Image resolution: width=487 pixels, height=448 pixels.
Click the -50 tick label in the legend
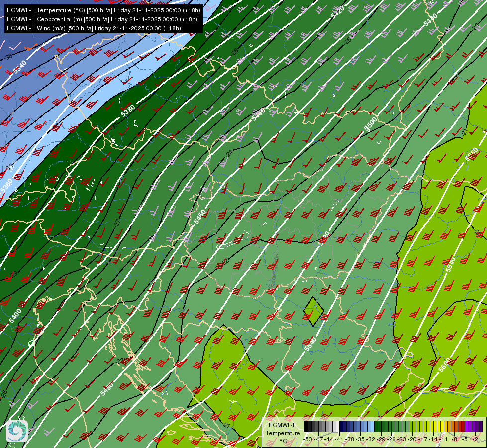click(308, 439)
